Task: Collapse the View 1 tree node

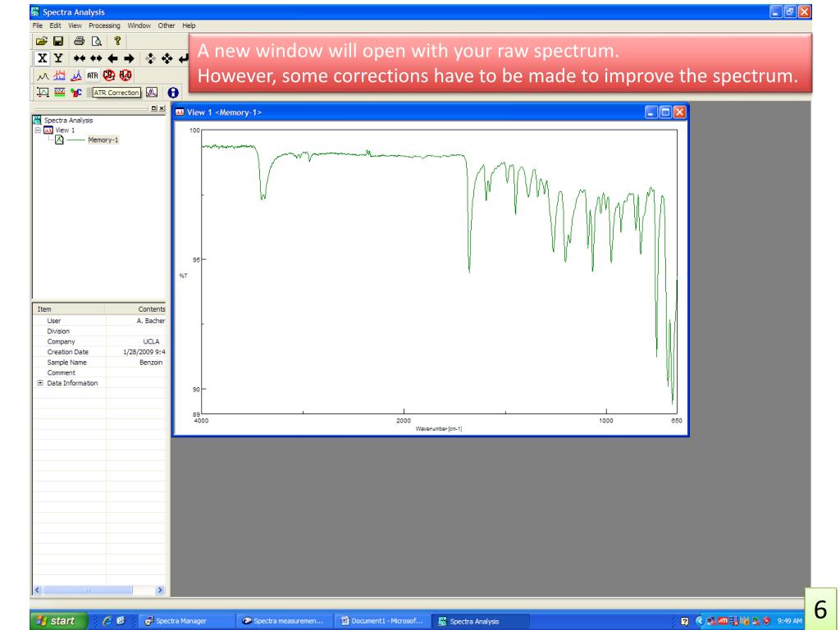Action: [x=38, y=130]
